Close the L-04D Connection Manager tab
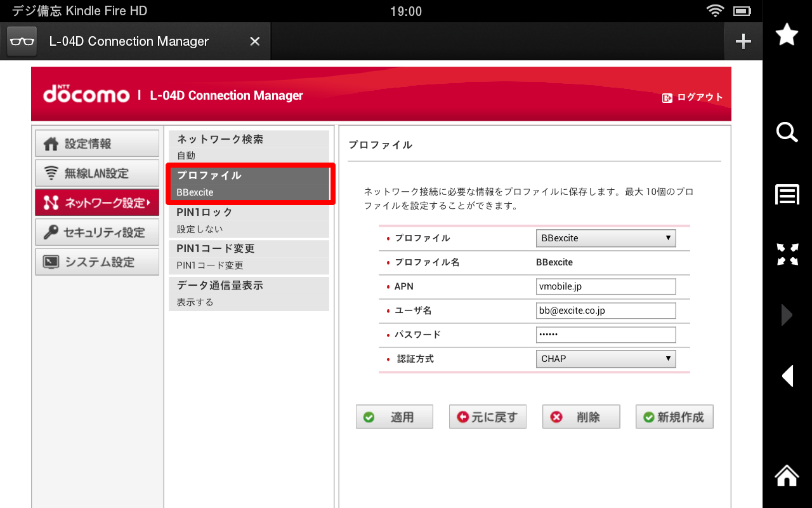Image resolution: width=812 pixels, height=508 pixels. point(254,41)
